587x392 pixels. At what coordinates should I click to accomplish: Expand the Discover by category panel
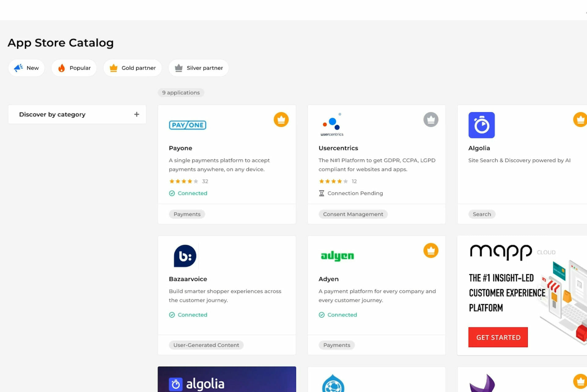coord(77,114)
